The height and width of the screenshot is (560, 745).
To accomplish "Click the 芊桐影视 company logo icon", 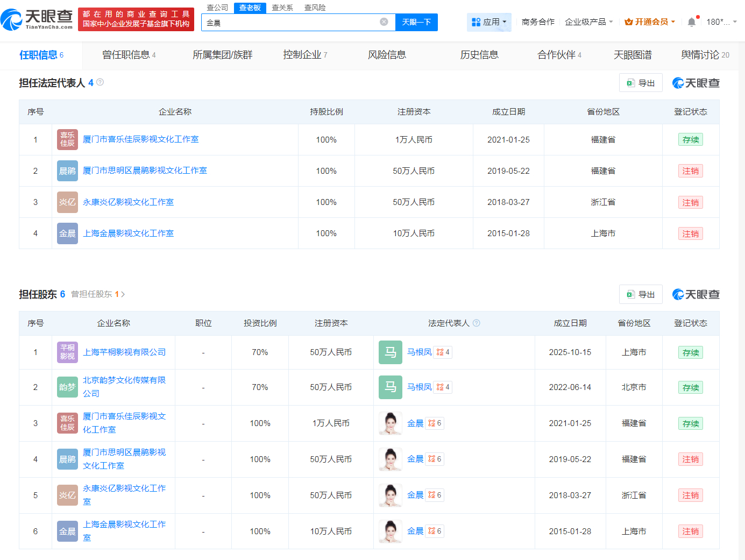I will pyautogui.click(x=67, y=352).
